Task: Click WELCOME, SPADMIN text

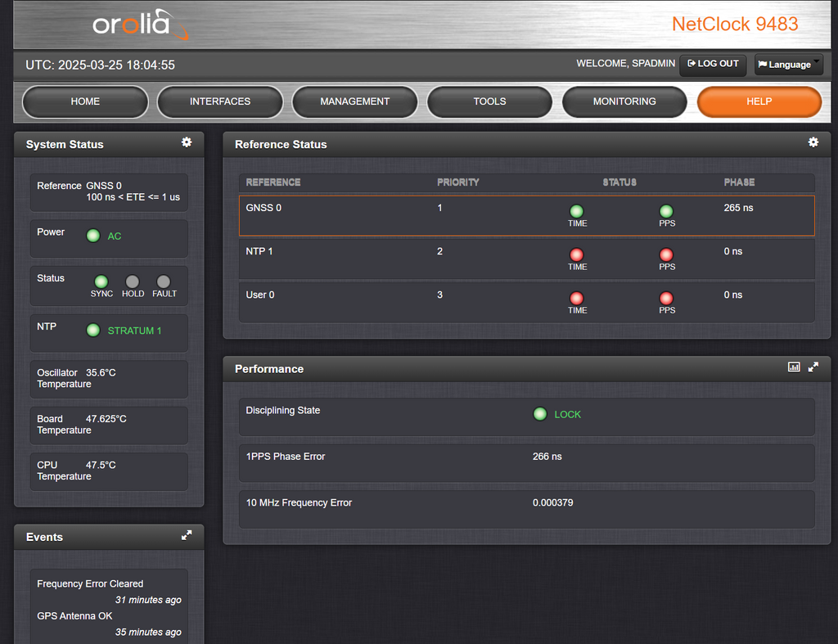Action: 625,64
